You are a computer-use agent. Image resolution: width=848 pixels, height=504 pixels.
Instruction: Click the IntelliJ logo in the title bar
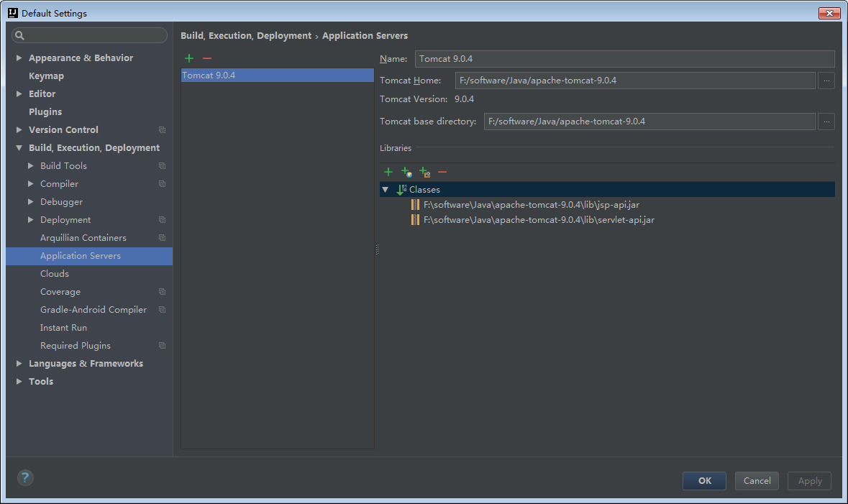(13, 13)
